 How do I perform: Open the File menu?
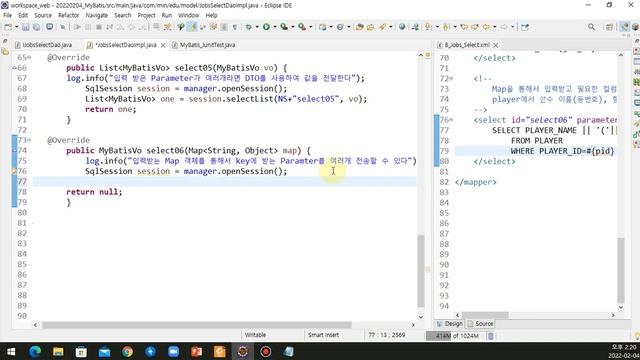point(7,15)
